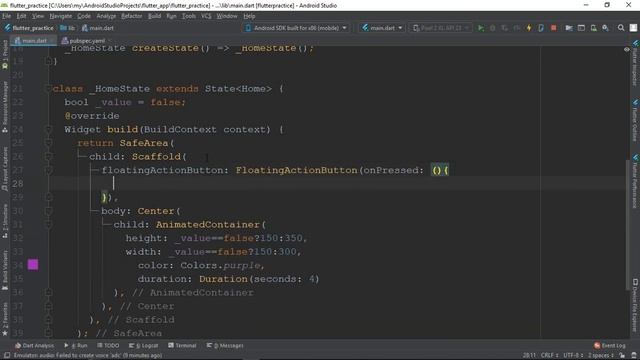Collapse the Center body fold marker line 30

(x=48, y=211)
